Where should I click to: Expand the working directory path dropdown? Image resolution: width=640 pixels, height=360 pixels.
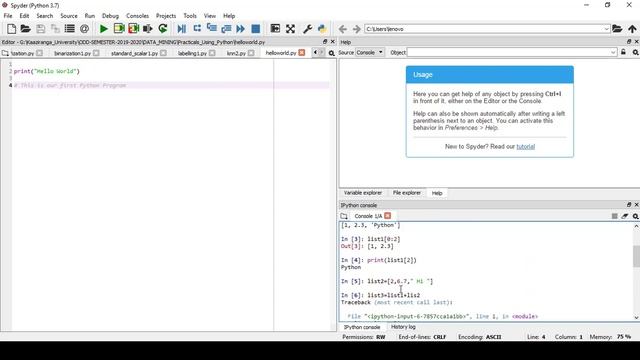coord(606,29)
